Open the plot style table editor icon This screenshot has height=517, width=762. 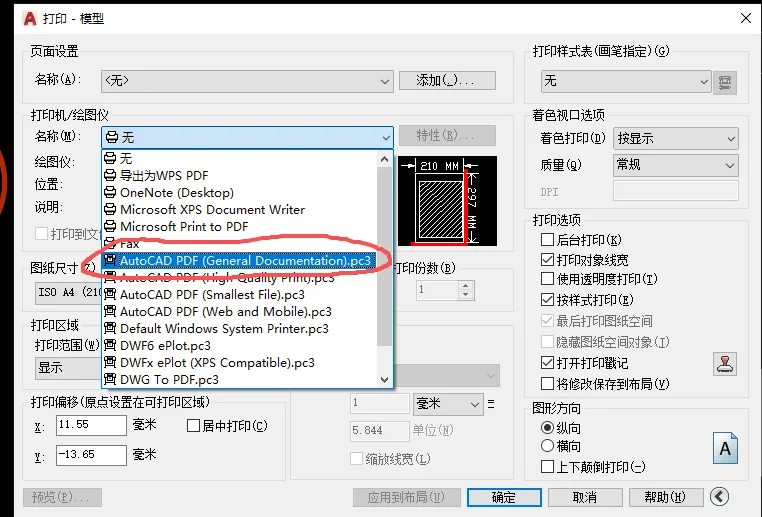pyautogui.click(x=725, y=83)
